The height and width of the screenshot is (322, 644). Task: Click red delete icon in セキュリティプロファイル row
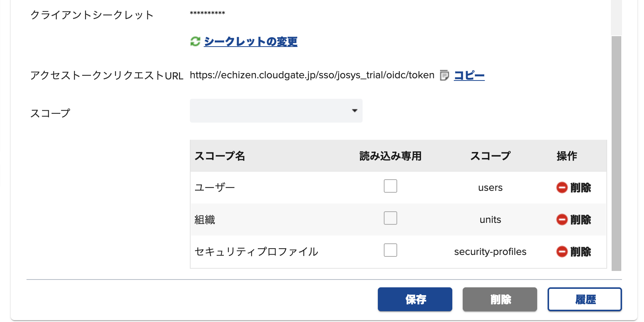click(562, 252)
